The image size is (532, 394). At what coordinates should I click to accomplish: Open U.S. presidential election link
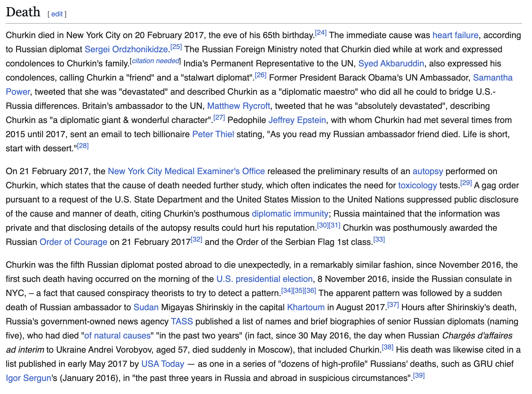point(264,279)
